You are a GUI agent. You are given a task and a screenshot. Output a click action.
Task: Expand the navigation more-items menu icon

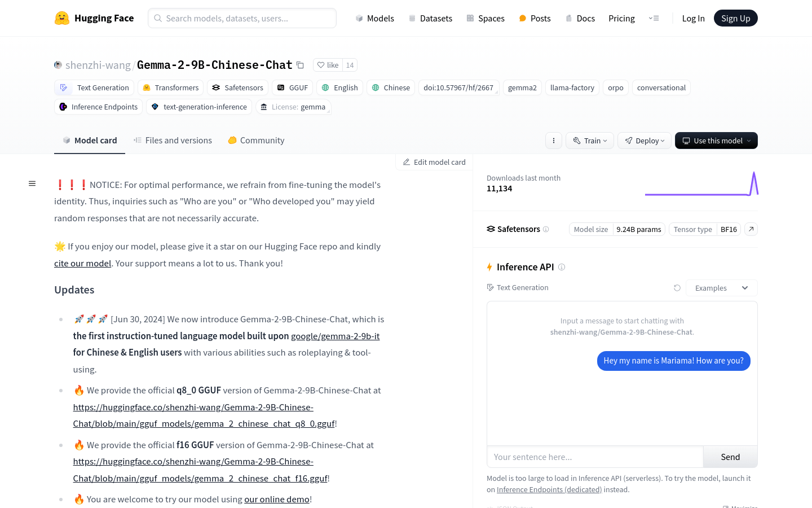point(654,18)
